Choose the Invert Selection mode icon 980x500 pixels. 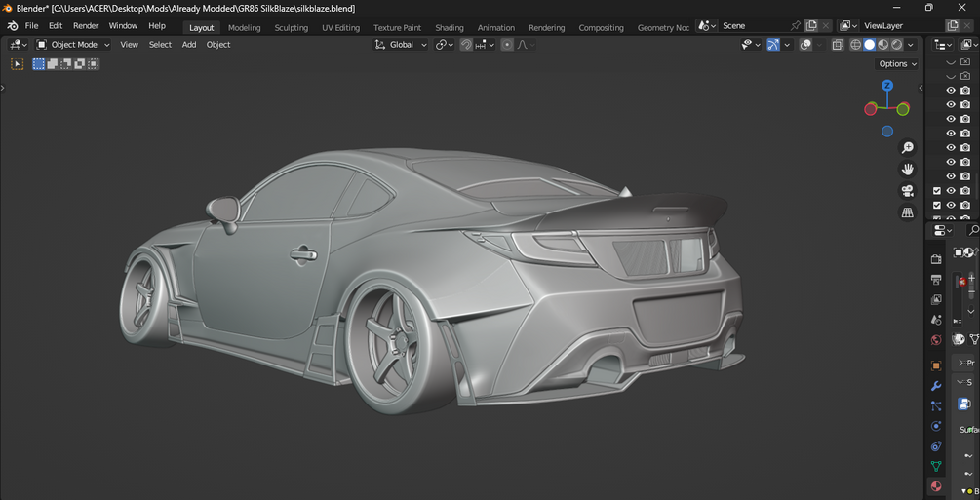coord(80,63)
